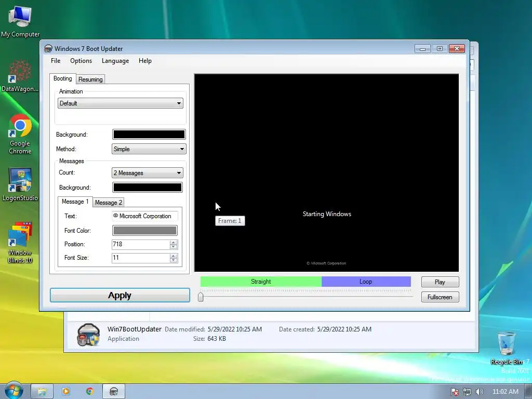Select Win7BootUpdater taskbar button
This screenshot has height=399, width=532.
[114, 392]
